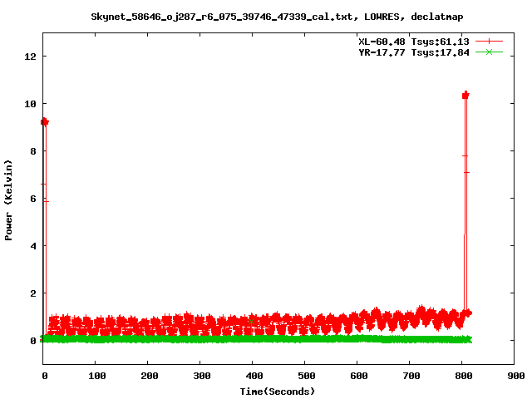Click the x-axis tick label 400
Image resolution: width=532 pixels, height=399 pixels.
point(254,376)
